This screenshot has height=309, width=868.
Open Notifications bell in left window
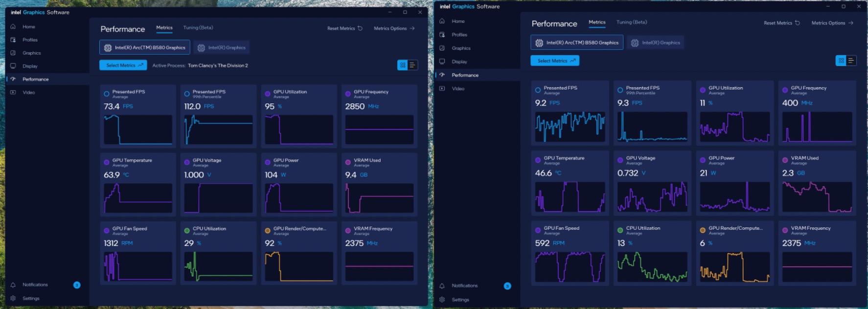13,285
